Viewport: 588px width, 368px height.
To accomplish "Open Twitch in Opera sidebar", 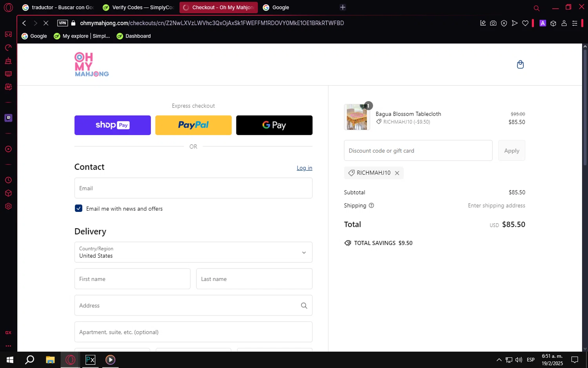I will 8,118.
